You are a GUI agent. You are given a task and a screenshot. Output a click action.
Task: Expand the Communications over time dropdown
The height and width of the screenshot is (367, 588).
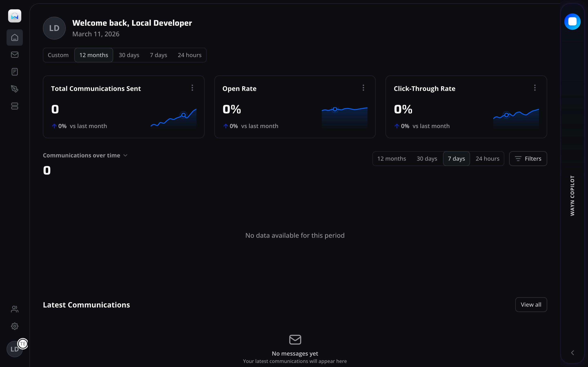(125, 155)
